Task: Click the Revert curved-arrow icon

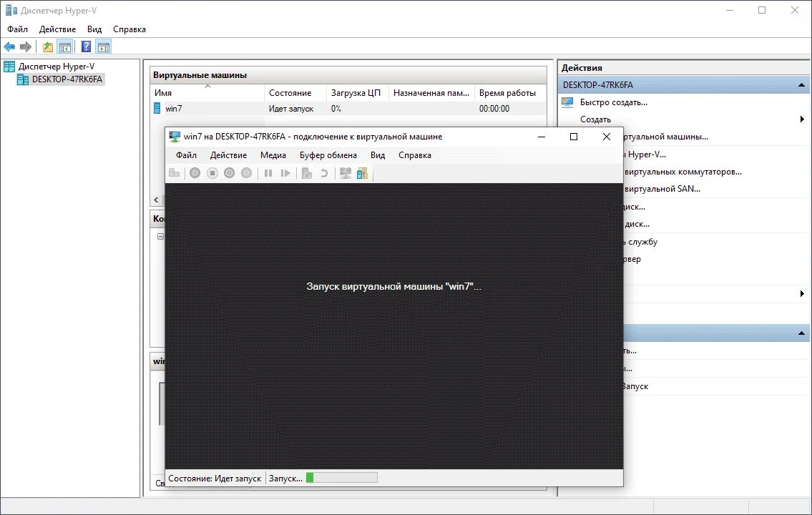Action: point(323,173)
